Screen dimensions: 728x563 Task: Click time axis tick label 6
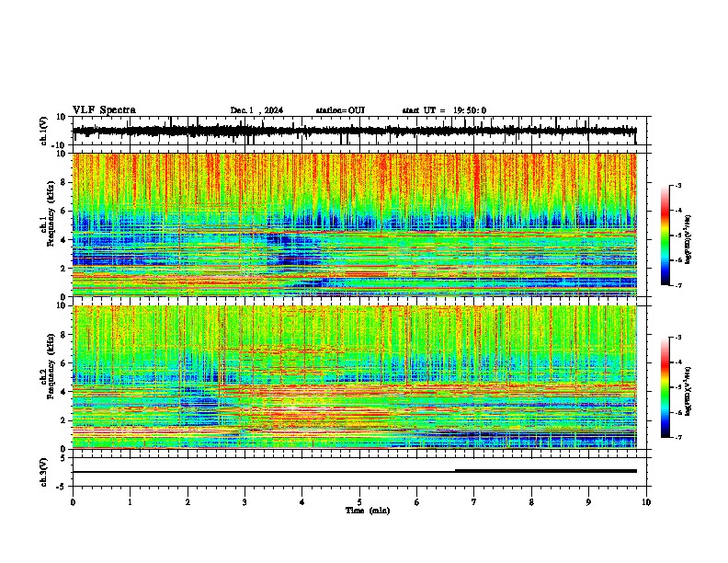pos(417,502)
